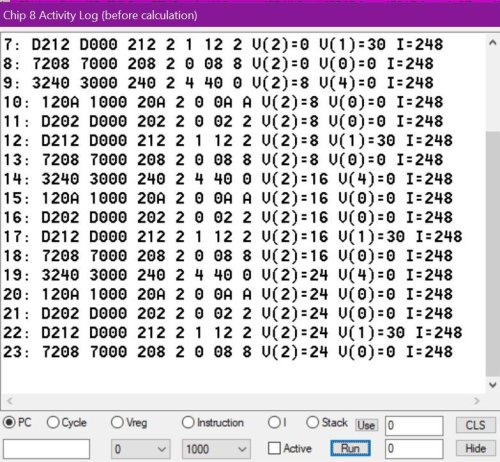Click the horizontal scroll-left arrow
Viewport: 500px width, 462px height.
tap(10, 401)
